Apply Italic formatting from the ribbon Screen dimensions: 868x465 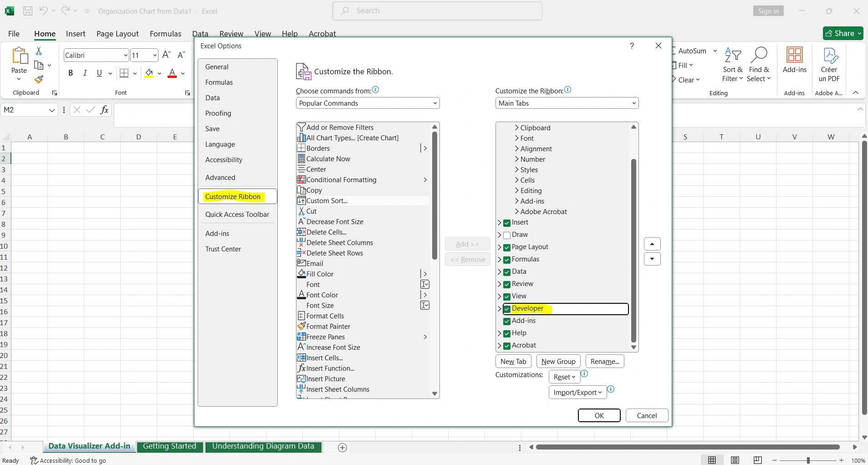(x=85, y=73)
